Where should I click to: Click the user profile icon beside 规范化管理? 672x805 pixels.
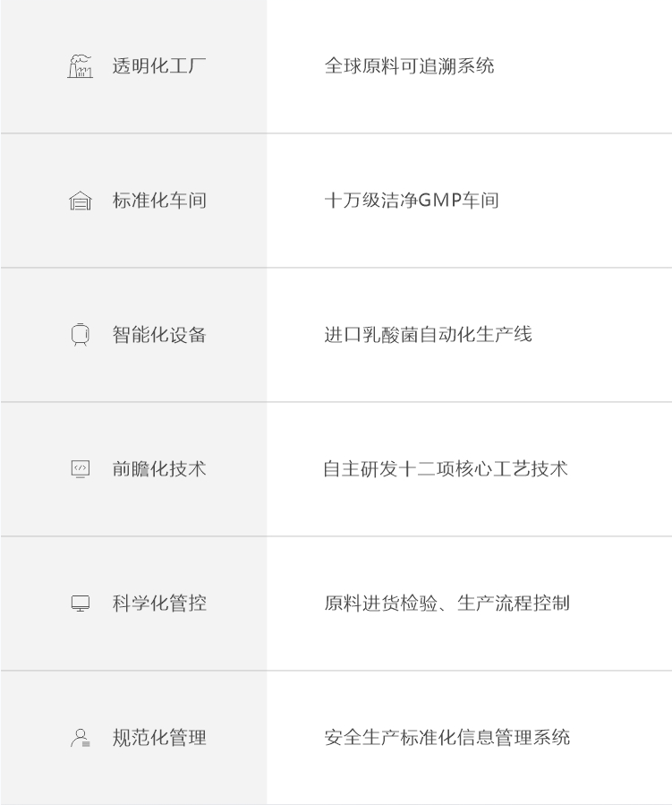tap(80, 738)
